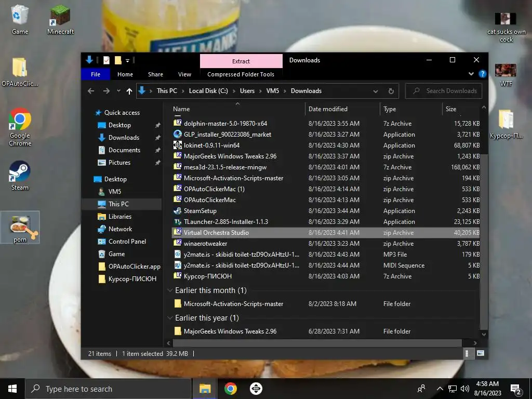Viewport: 532px width, 399px height.
Task: Switch to Large icons view layout
Action: pyautogui.click(x=481, y=353)
